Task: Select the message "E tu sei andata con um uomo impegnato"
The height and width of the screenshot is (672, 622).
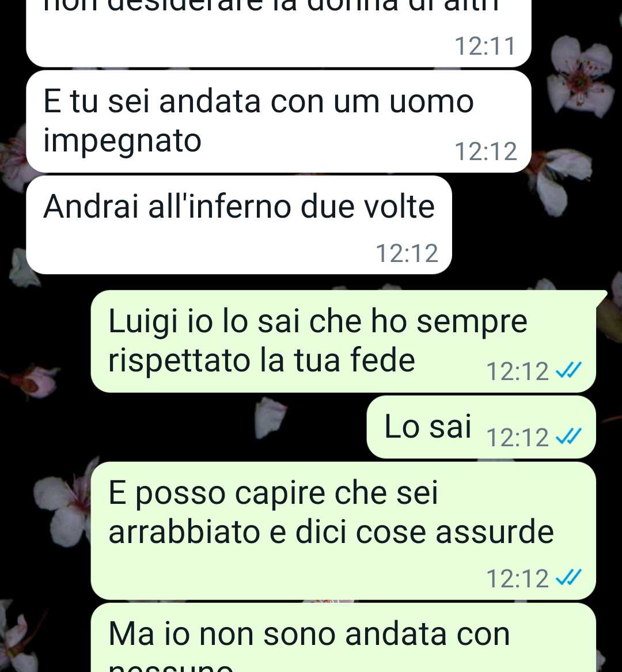Action: pyautogui.click(x=279, y=122)
